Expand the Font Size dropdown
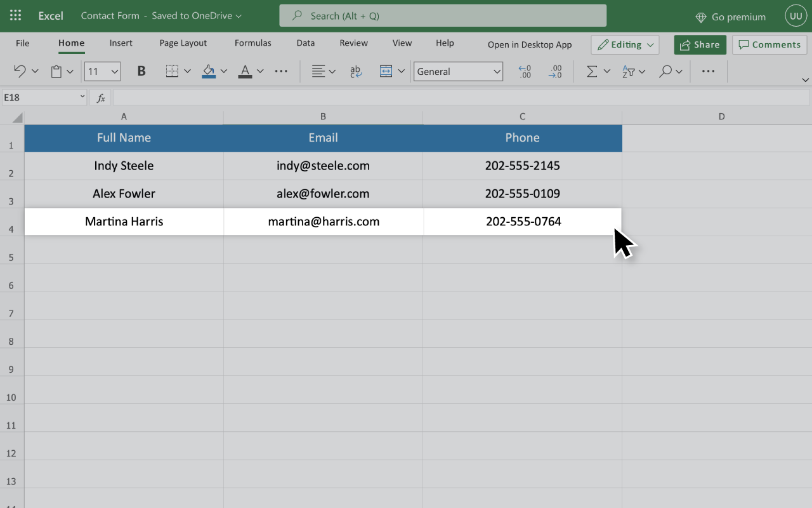Viewport: 812px width, 508px height. point(115,71)
